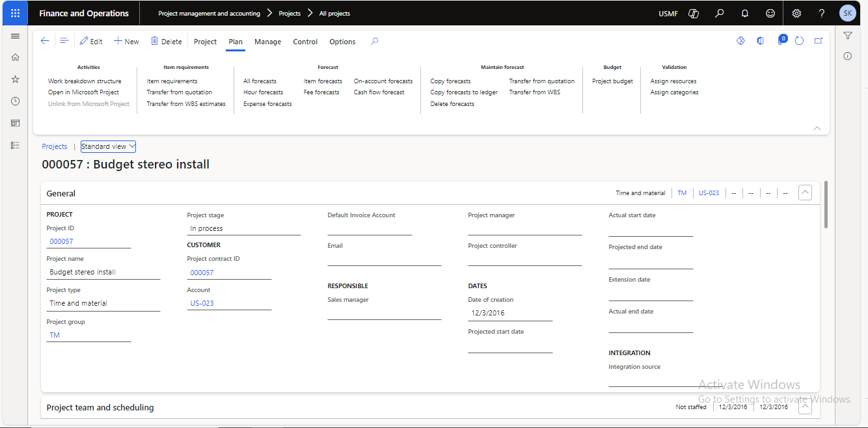
Task: Open the Settings gear icon
Action: (796, 13)
